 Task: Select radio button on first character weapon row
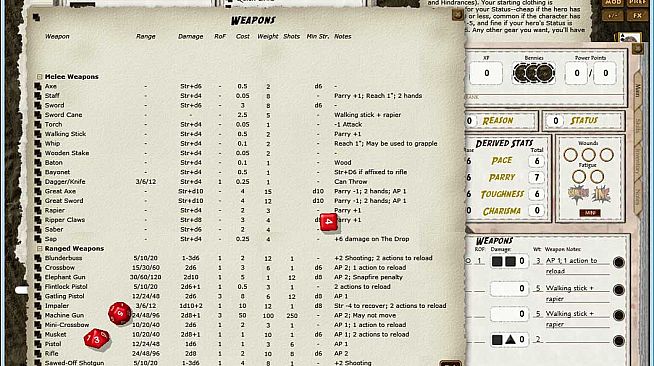pyautogui.click(x=468, y=261)
